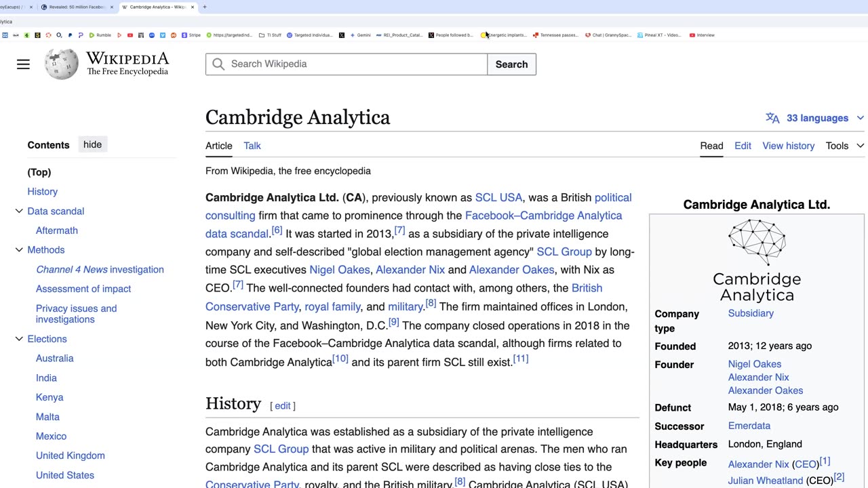
Task: Switch to the Talk tab
Action: tap(252, 146)
